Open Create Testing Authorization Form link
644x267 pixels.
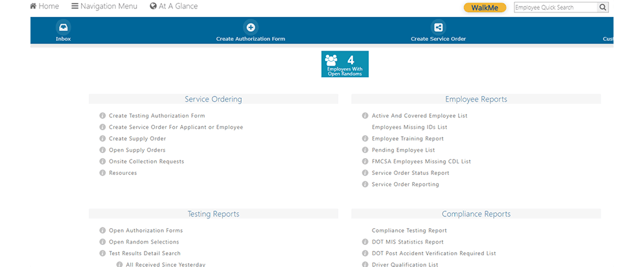point(157,116)
